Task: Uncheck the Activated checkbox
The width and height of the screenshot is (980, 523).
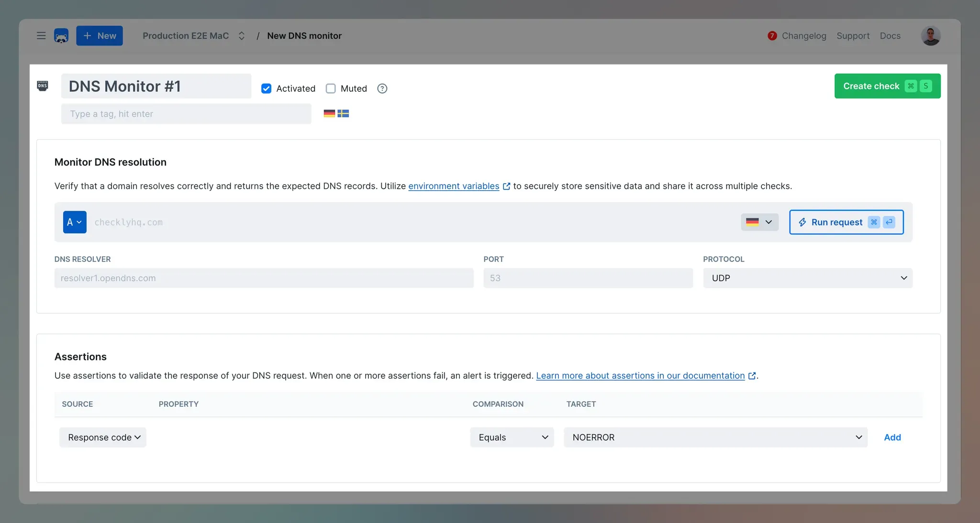Action: [x=267, y=88]
